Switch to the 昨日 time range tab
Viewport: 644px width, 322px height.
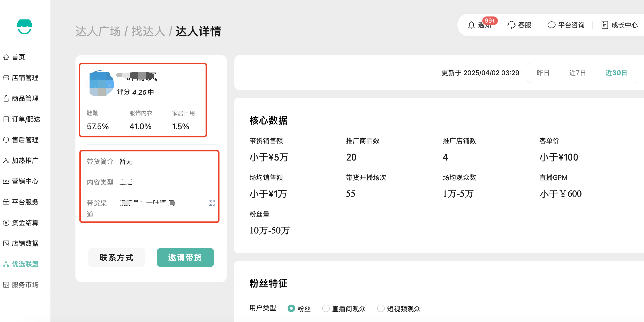click(543, 73)
